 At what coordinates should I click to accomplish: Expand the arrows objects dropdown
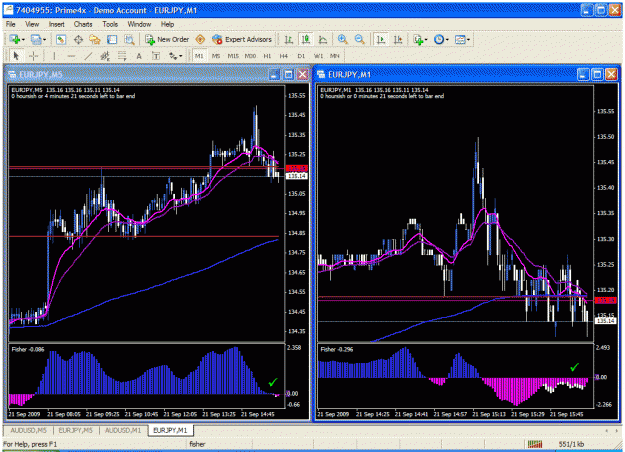click(x=181, y=56)
